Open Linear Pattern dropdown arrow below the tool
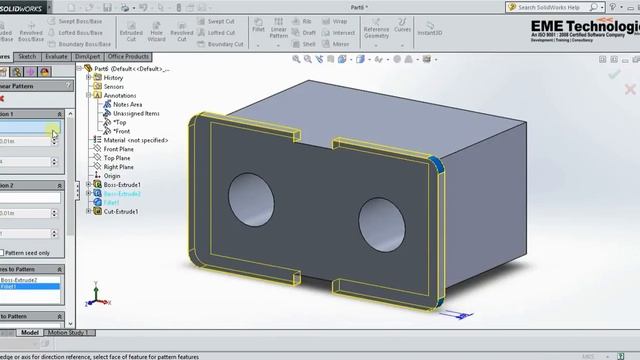The height and width of the screenshot is (360, 640). tap(278, 45)
